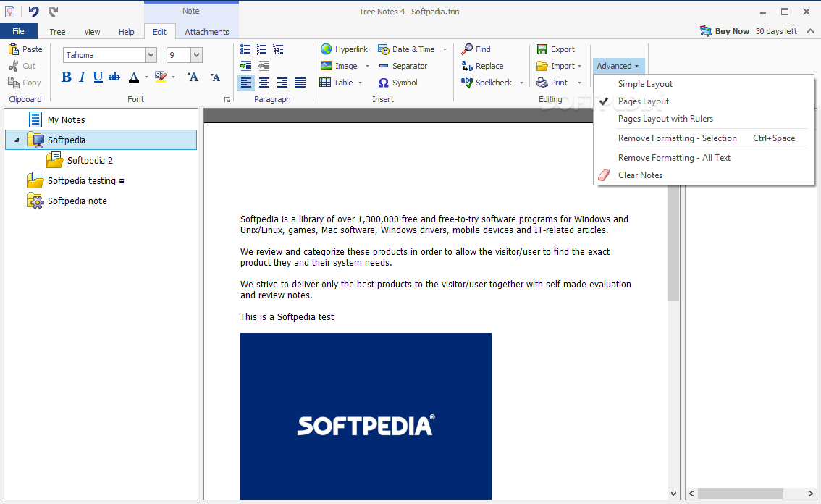Open the Spellcheck dropdown arrow

click(521, 83)
